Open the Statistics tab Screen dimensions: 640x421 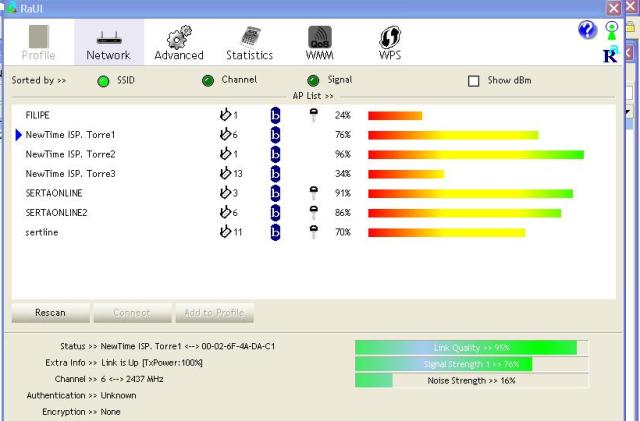point(250,43)
